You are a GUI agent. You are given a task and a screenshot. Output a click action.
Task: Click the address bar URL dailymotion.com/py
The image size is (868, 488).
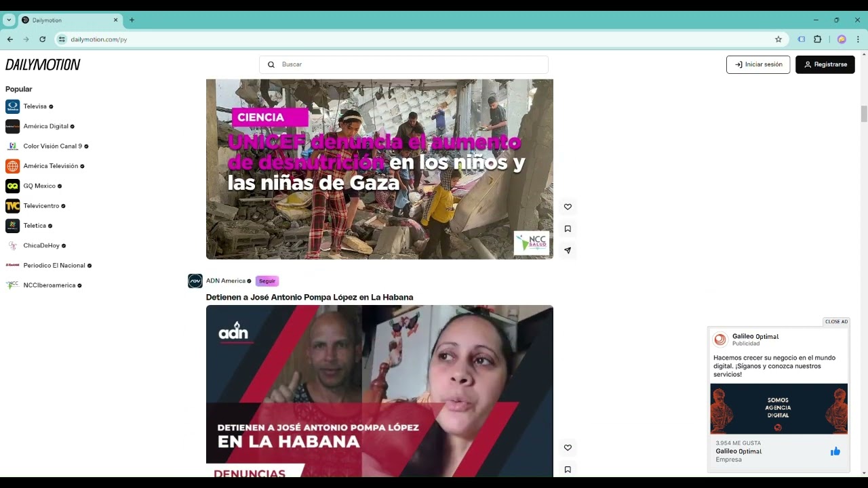click(99, 39)
